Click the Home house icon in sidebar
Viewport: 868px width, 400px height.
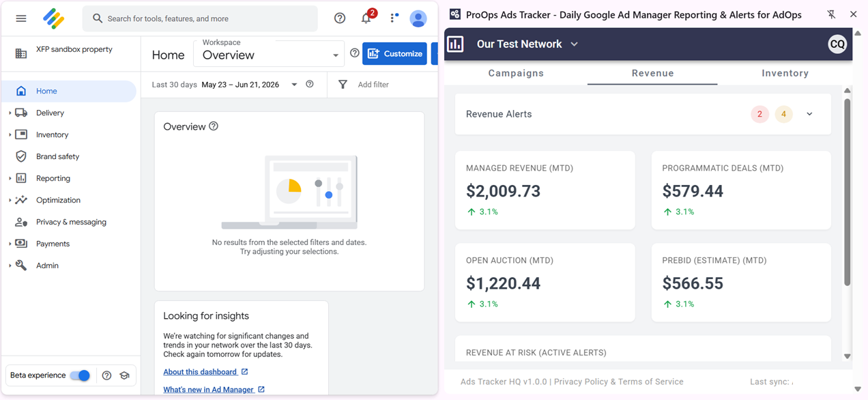tap(21, 91)
